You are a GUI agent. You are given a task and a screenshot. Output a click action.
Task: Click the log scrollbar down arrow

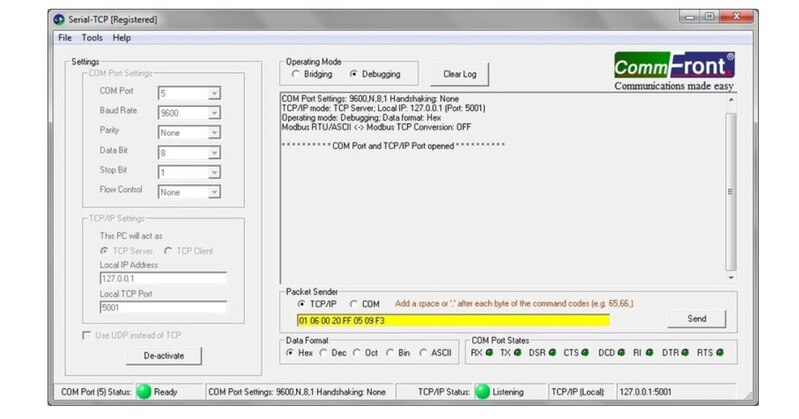[731, 278]
